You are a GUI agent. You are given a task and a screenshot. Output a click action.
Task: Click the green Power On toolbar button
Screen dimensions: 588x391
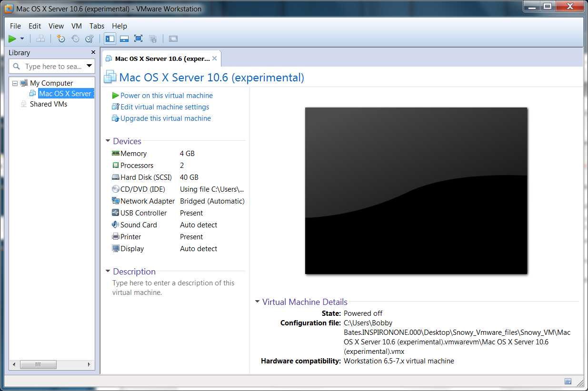click(x=12, y=39)
